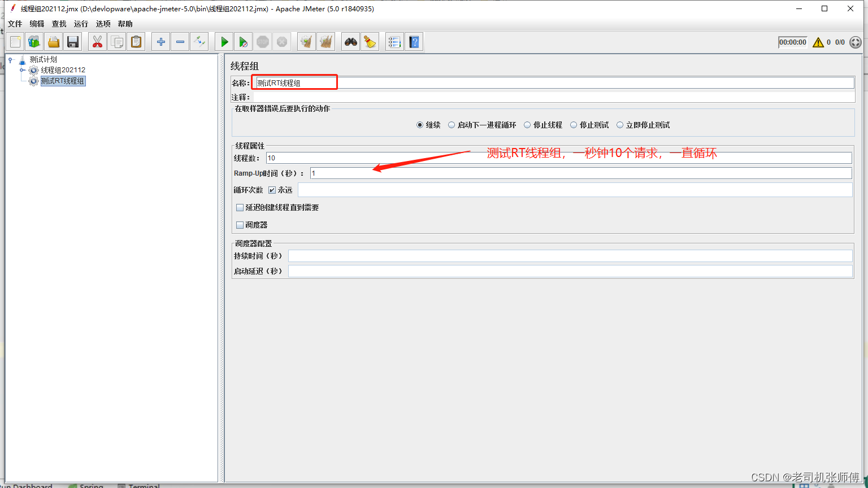
Task: Click the Ramp-Up时间 field showing 1
Action: 581,173
